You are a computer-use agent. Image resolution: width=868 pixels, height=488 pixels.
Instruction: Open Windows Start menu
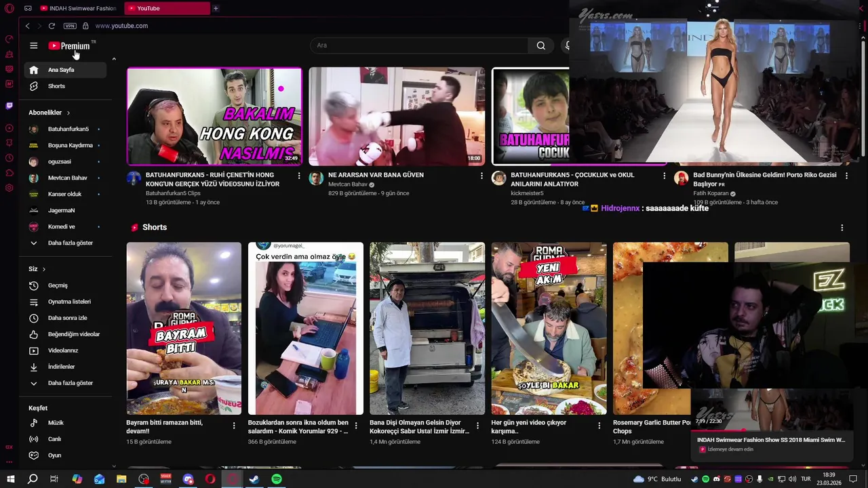tap(10, 479)
